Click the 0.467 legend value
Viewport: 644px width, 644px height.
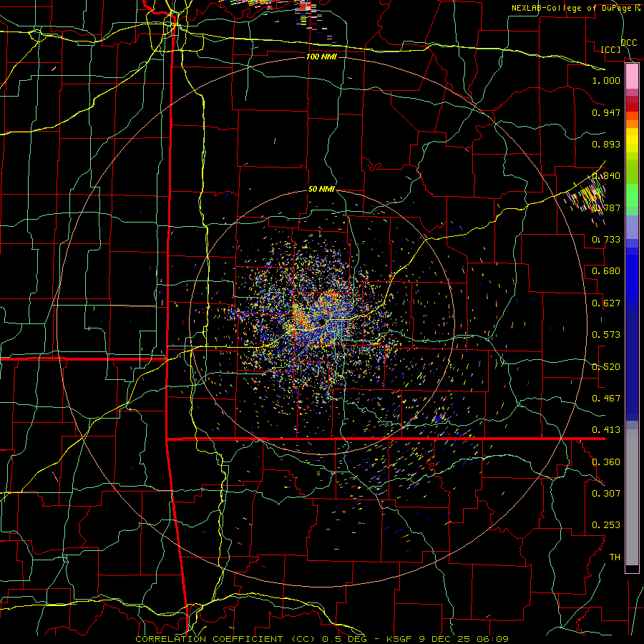pyautogui.click(x=606, y=399)
